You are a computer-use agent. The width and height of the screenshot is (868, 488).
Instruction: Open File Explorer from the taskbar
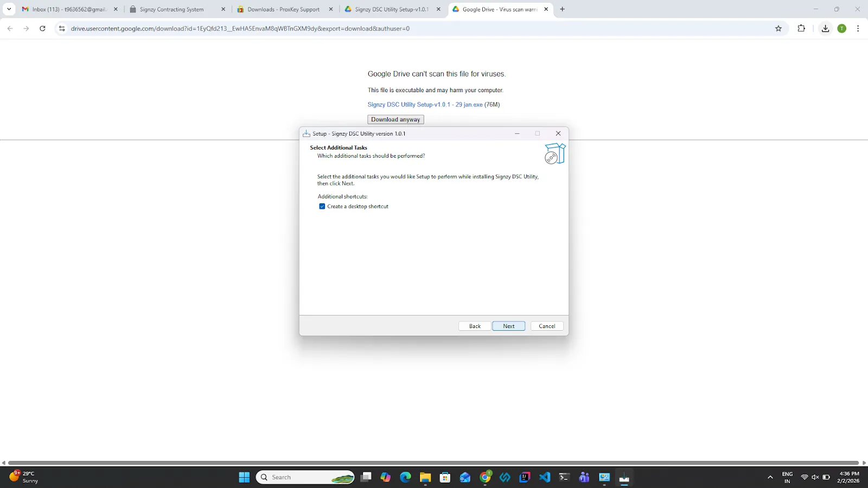coord(425,477)
